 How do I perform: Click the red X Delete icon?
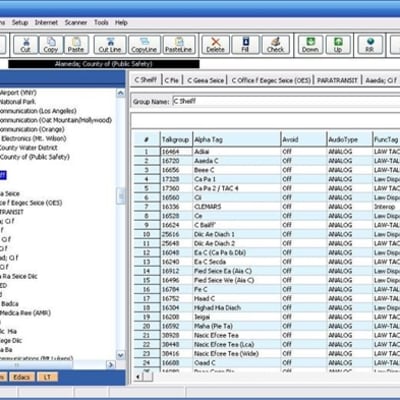[x=215, y=45]
